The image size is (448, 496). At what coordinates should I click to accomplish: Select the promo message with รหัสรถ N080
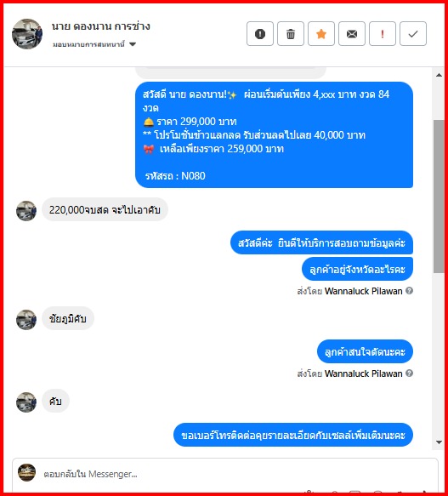click(274, 134)
